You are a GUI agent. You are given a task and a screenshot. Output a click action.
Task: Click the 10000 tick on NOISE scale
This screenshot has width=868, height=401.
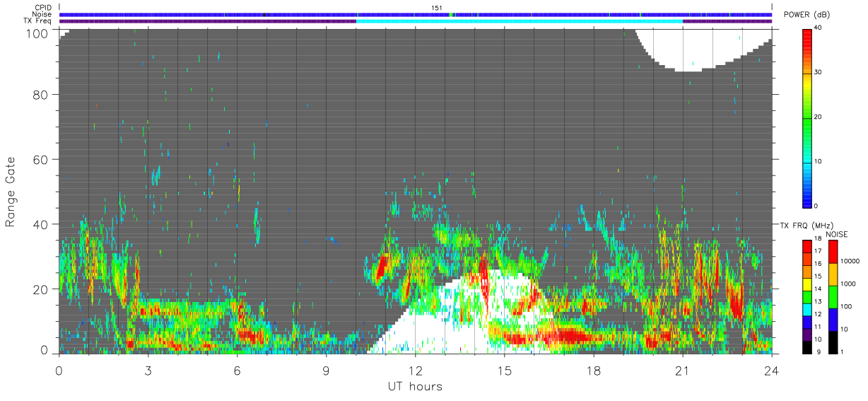[x=849, y=261]
